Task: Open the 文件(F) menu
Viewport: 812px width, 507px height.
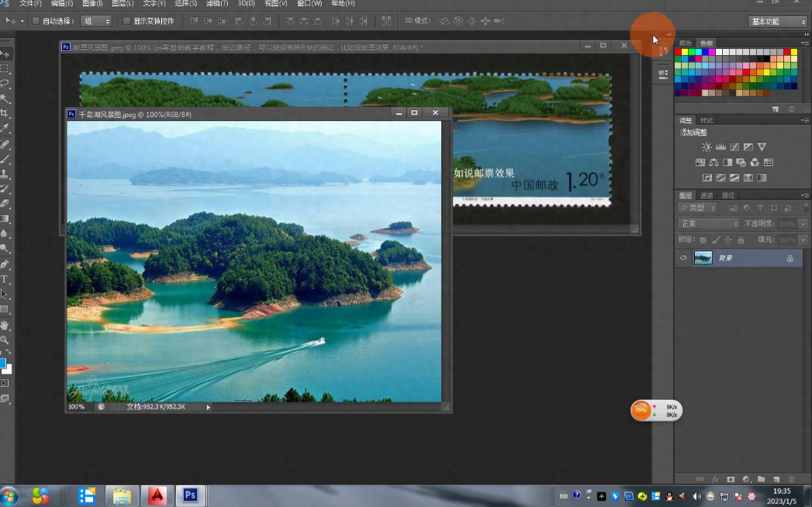Action: coord(30,4)
